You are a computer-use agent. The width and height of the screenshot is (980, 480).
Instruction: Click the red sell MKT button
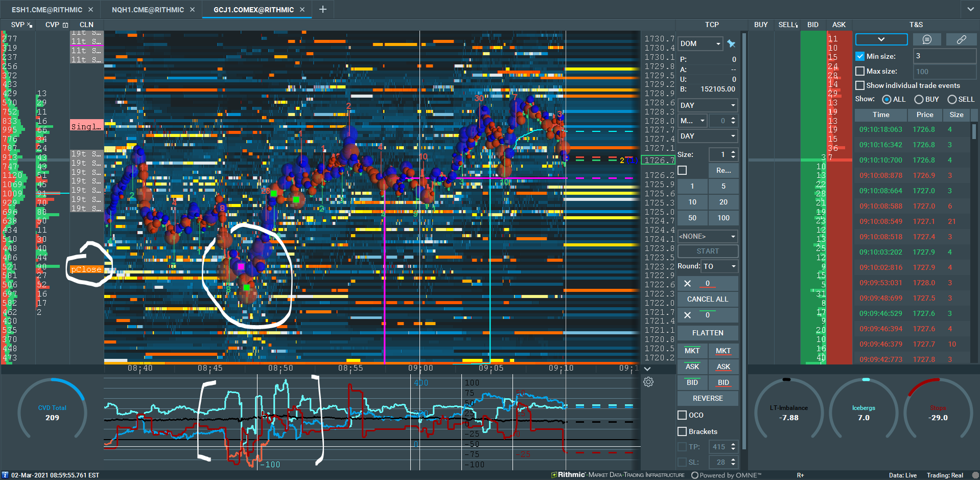(724, 351)
